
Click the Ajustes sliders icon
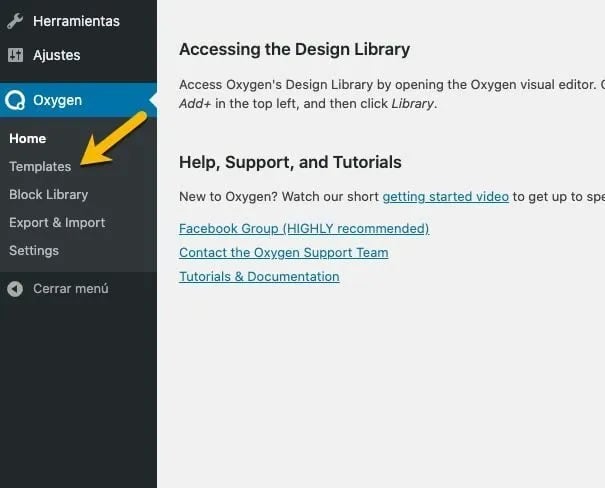(15, 55)
